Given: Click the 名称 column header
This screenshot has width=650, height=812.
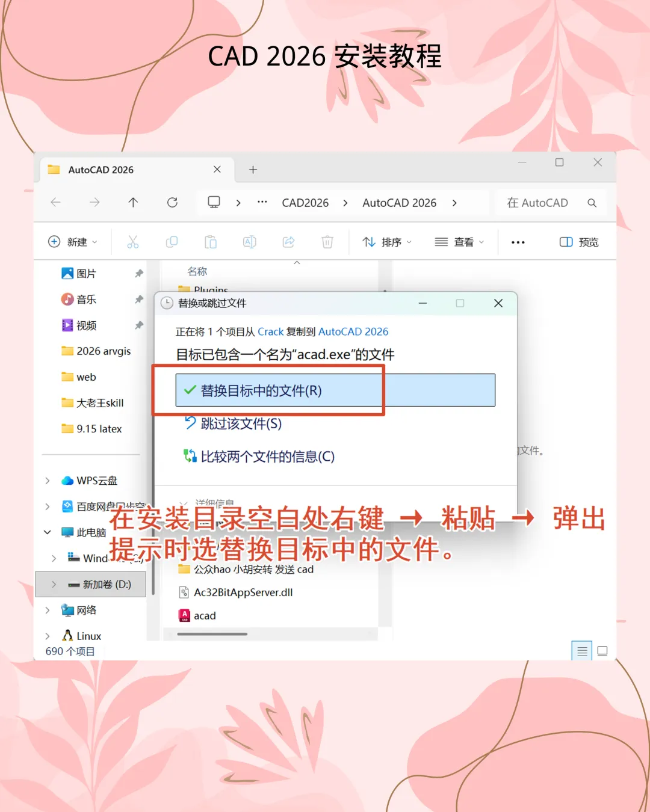Looking at the screenshot, I should coord(197,271).
